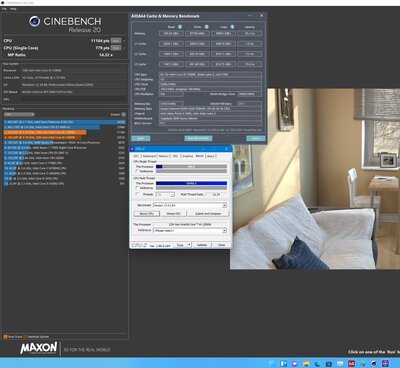This screenshot has height=368, width=400.
Task: Switch to the Mainboard tab in CPU-Z
Action: click(149, 156)
